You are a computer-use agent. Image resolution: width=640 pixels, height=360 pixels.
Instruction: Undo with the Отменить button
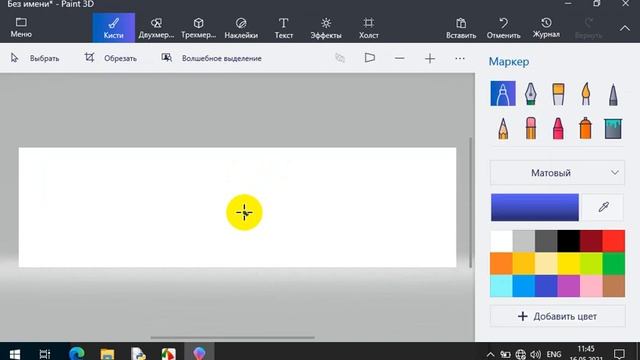(x=503, y=28)
